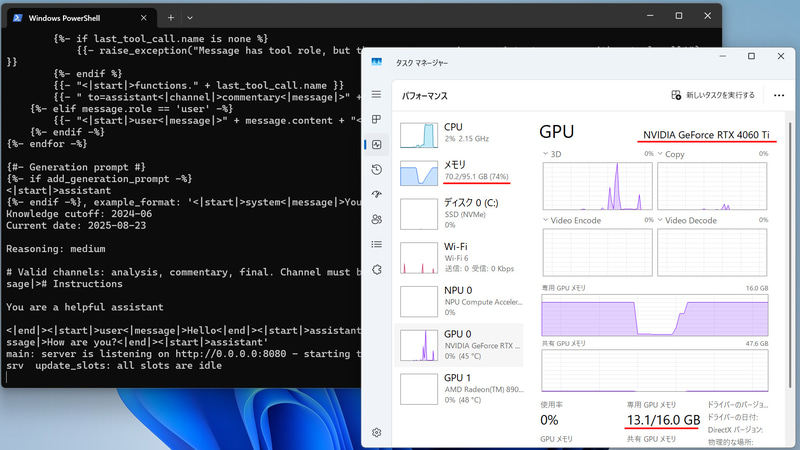Open the Startup apps page icon
This screenshot has width=800, height=450.
tap(377, 194)
